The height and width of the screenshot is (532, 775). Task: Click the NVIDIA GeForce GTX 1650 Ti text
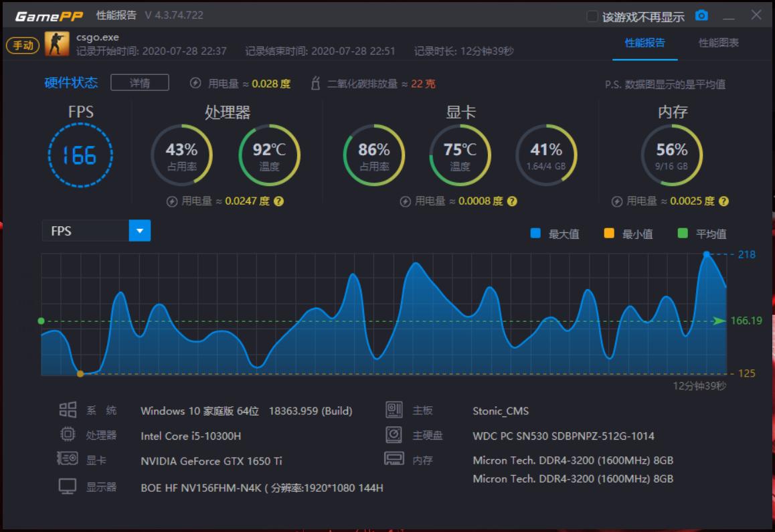click(211, 461)
